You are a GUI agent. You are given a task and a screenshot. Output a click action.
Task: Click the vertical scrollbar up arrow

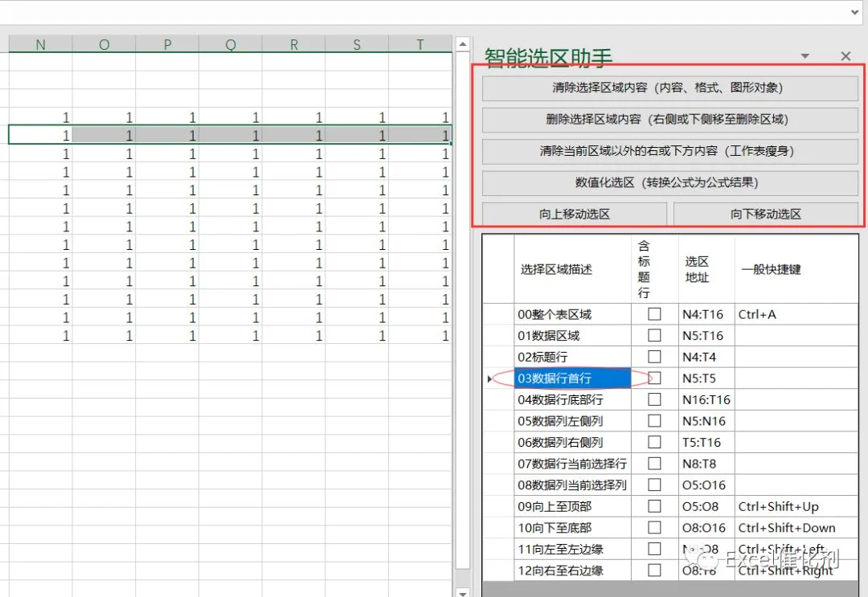[x=463, y=43]
